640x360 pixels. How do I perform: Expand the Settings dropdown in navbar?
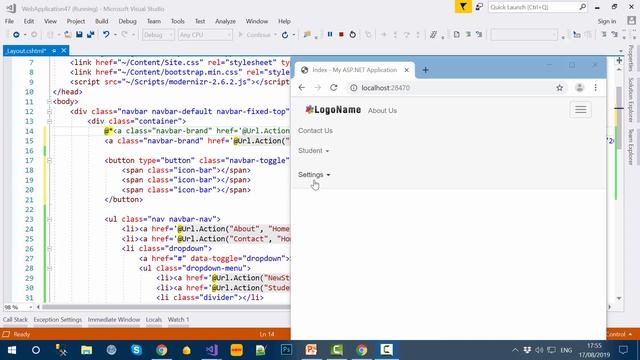[x=314, y=175]
